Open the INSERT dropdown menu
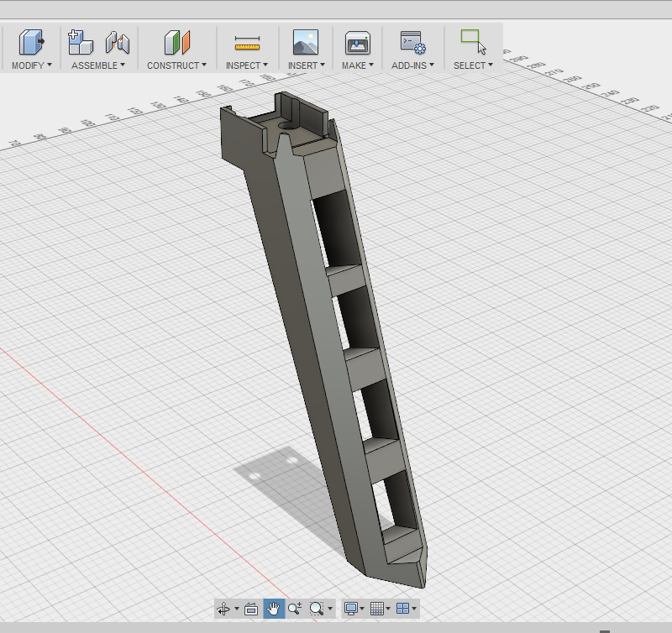The image size is (672, 633). 307,65
